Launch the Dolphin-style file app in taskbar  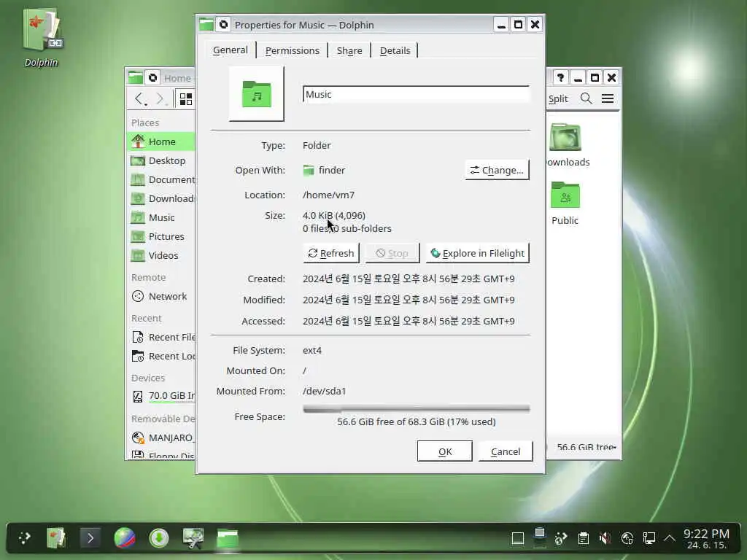point(56,538)
